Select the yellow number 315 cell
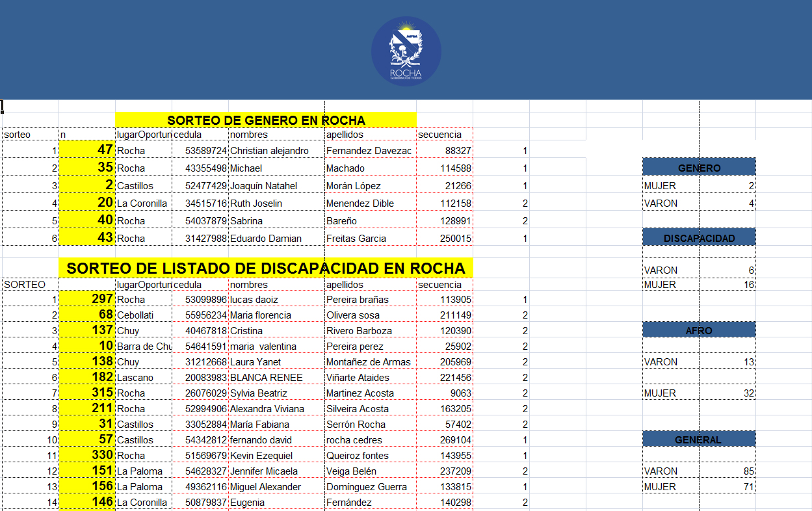812x511 pixels. [x=87, y=393]
